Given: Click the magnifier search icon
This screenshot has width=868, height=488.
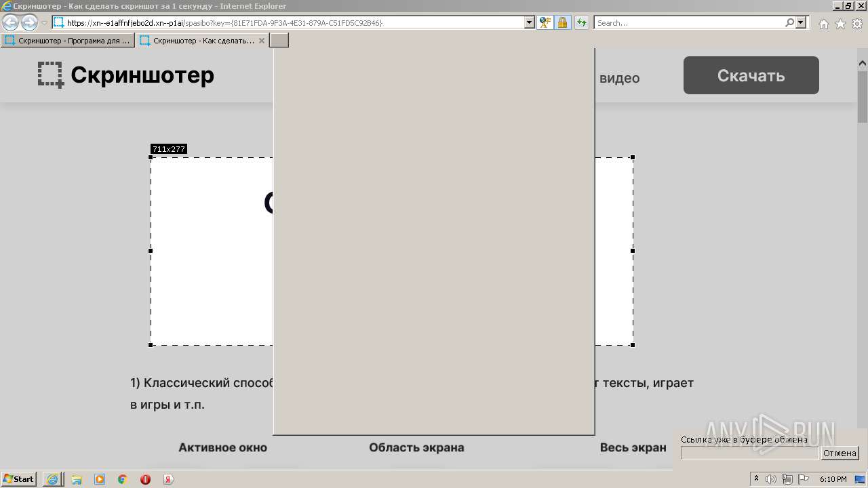Looking at the screenshot, I should [x=789, y=23].
